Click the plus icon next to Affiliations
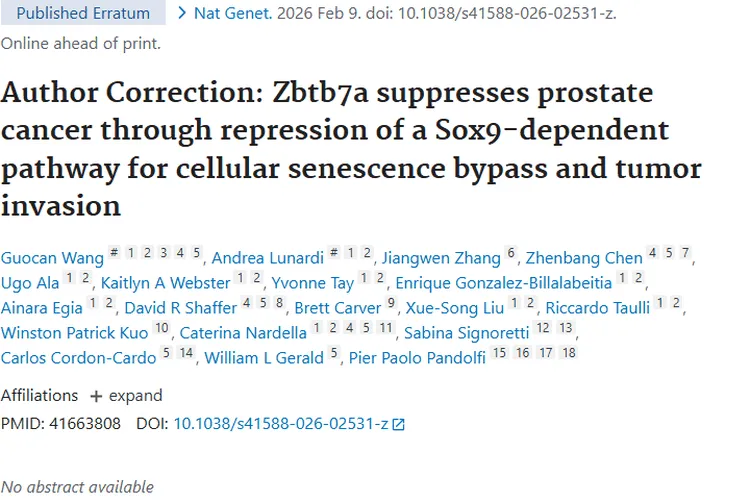The height and width of the screenshot is (500, 750). 96,395
